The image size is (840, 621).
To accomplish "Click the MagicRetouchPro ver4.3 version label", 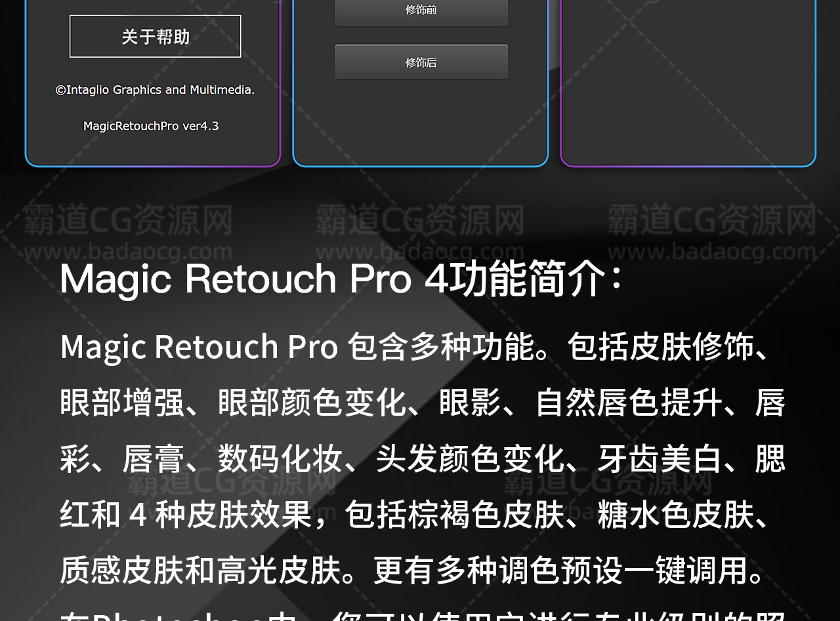I will (x=151, y=126).
